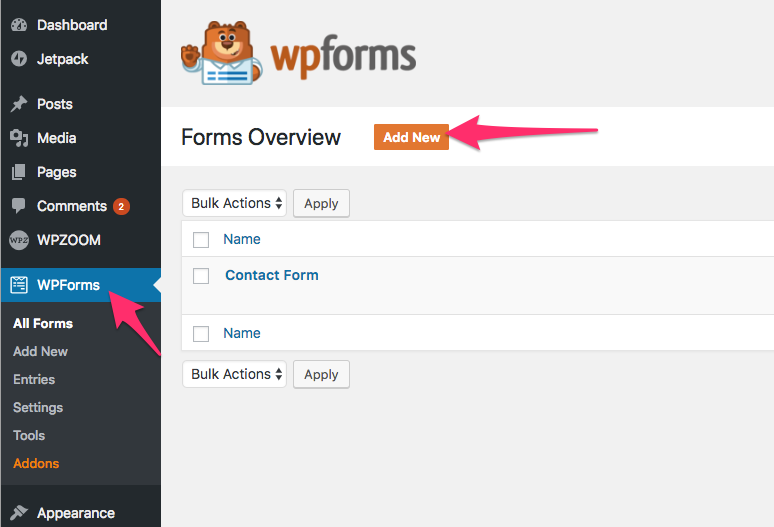The height and width of the screenshot is (527, 774).
Task: Click the Media library icon
Action: point(19,138)
